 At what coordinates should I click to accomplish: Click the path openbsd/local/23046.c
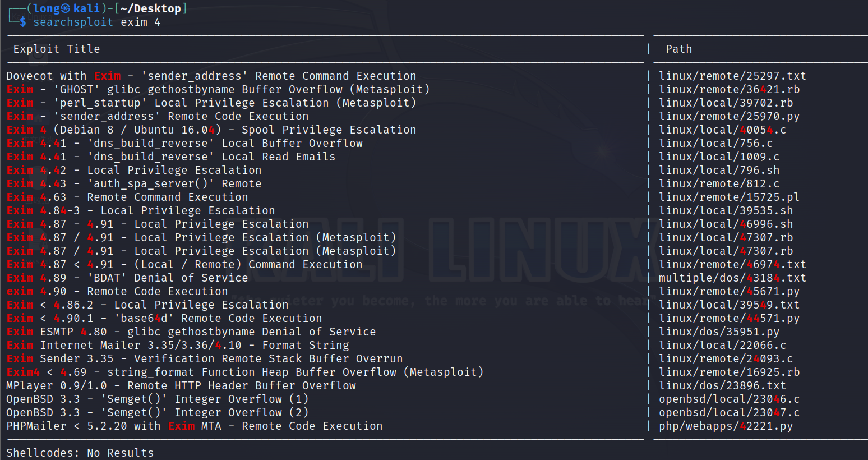[730, 399]
